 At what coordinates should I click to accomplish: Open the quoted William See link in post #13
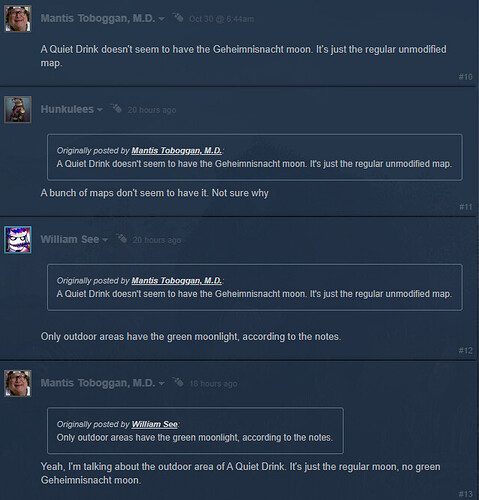[x=155, y=424]
